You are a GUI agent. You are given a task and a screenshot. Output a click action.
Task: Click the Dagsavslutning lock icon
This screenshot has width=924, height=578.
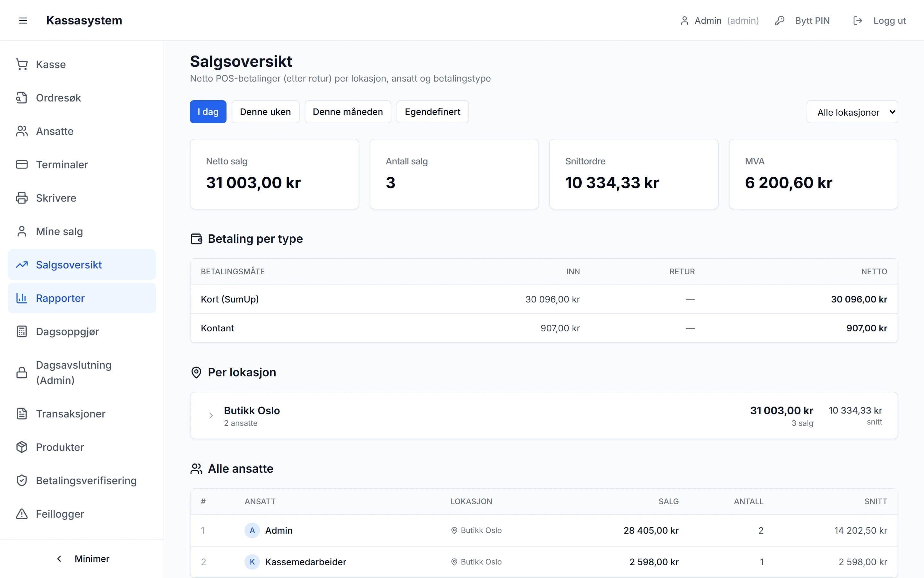(x=22, y=373)
